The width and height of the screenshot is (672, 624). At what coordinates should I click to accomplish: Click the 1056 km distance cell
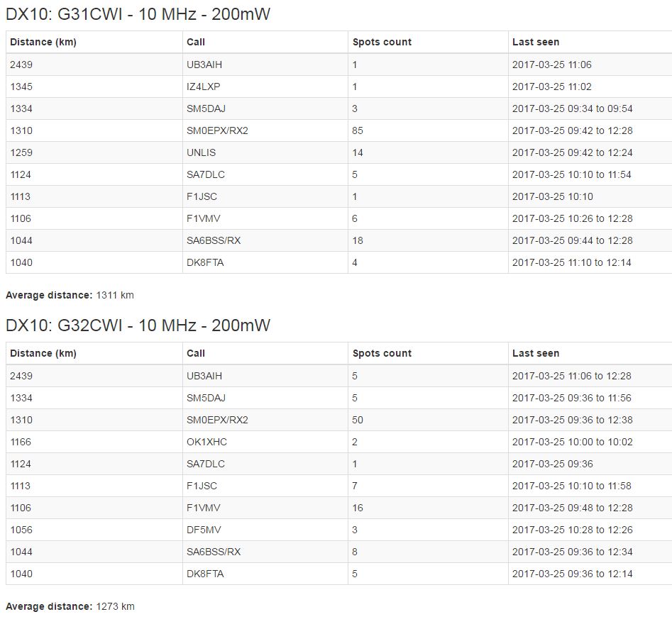coord(21,530)
